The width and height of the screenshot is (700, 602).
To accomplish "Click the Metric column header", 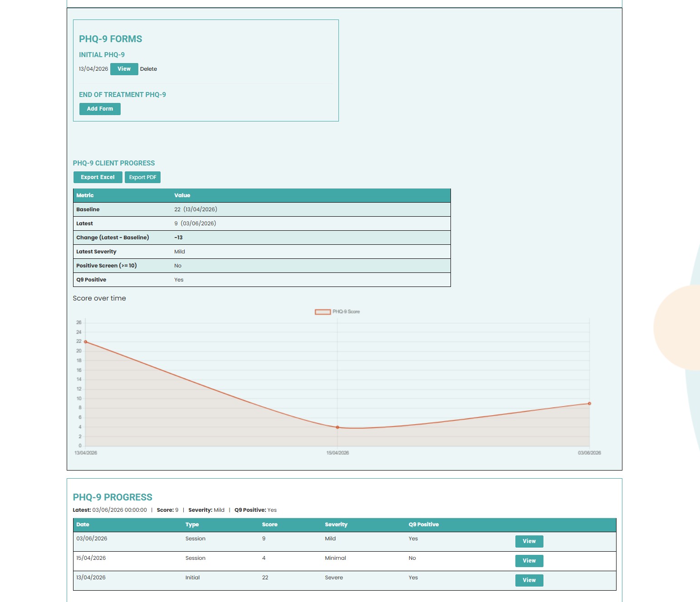I will click(x=85, y=195).
